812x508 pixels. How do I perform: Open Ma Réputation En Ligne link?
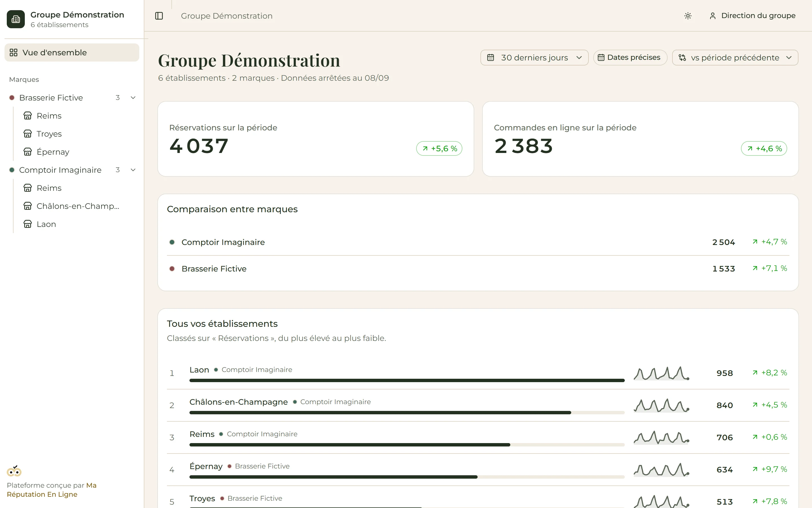pos(52,490)
